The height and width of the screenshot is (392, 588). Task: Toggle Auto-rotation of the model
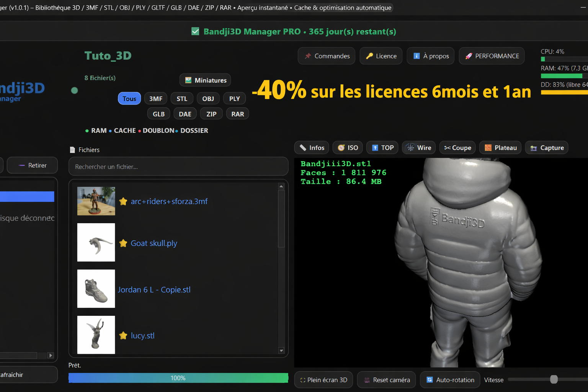(450, 380)
